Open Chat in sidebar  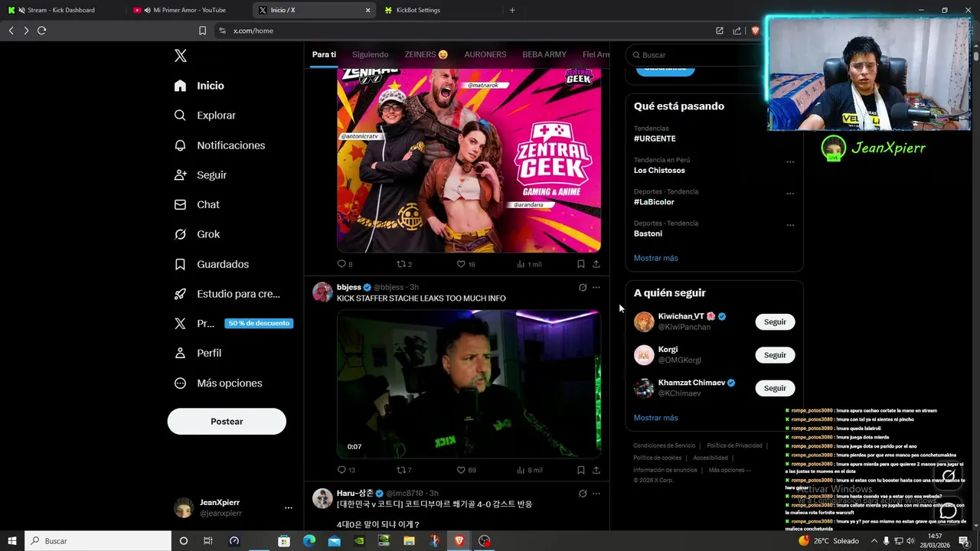coord(197,205)
